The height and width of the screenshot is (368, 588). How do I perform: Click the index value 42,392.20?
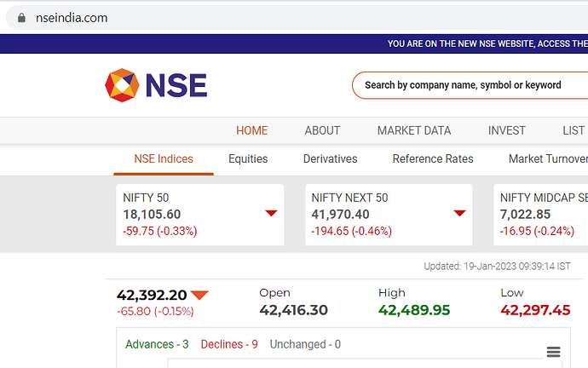click(x=152, y=296)
